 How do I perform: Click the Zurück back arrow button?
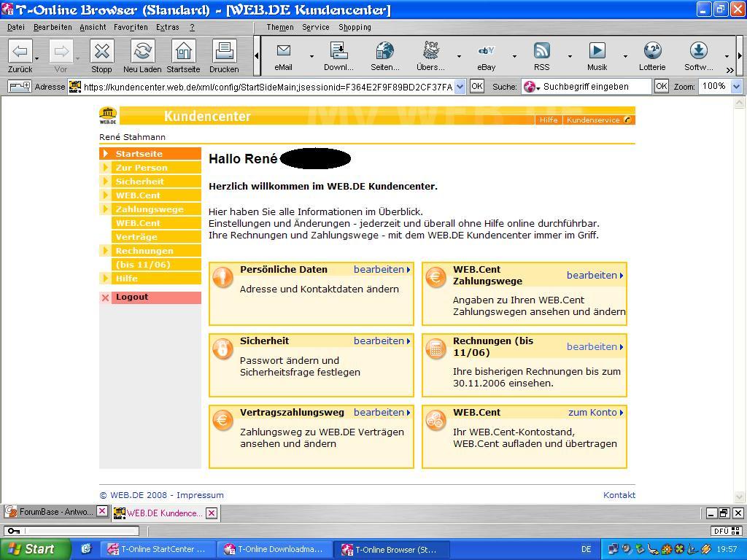[20, 51]
